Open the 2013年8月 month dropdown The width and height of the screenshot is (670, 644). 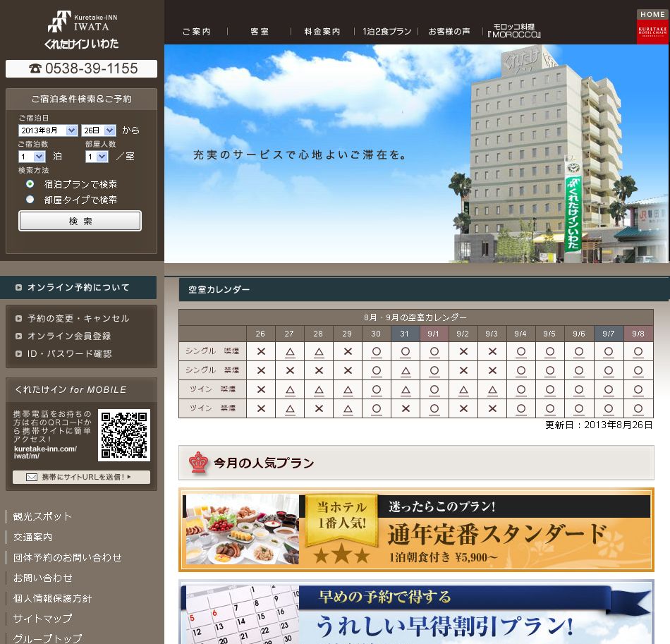[x=48, y=130]
